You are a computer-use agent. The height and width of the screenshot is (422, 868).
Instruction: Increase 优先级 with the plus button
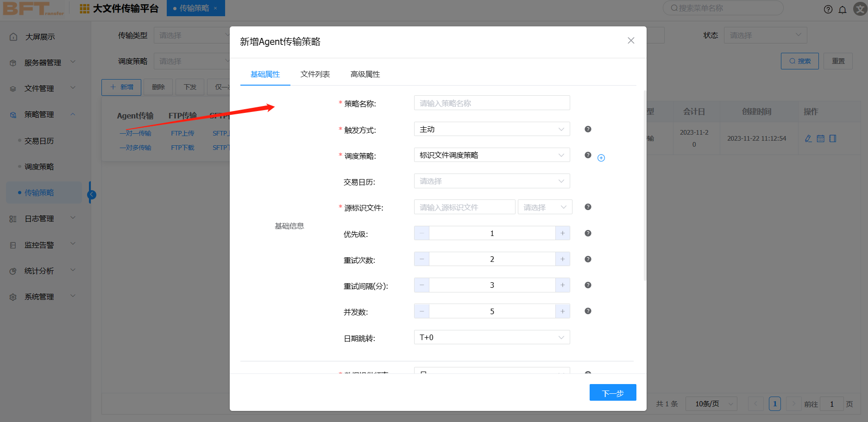562,233
